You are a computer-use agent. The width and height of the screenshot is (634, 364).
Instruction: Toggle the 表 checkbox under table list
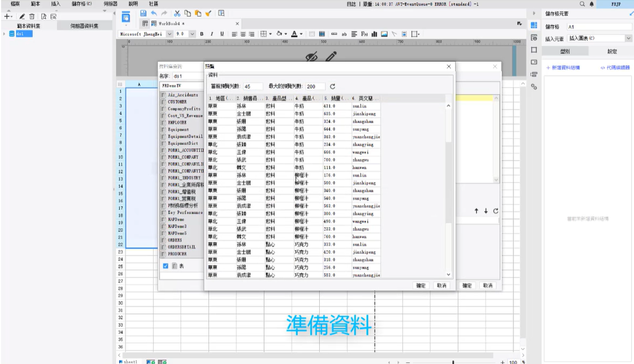point(166,266)
